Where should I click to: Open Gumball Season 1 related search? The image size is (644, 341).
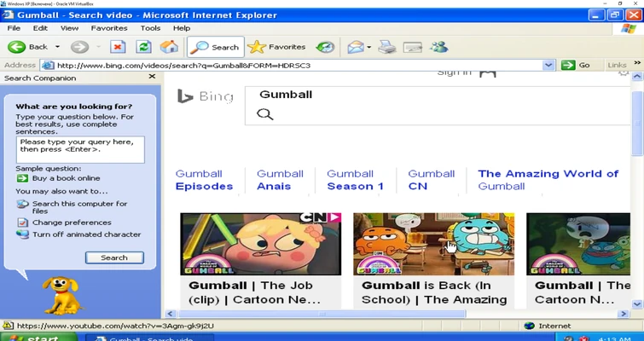point(356,180)
